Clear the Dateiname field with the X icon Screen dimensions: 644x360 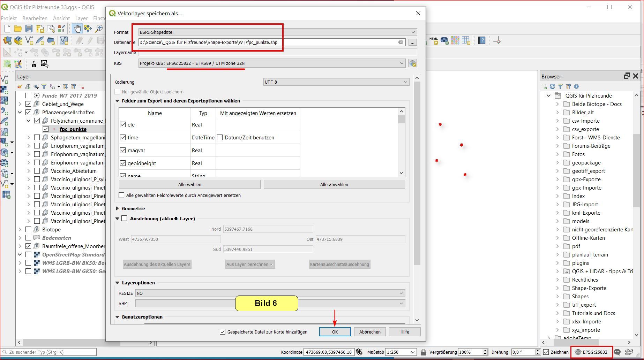(x=400, y=43)
